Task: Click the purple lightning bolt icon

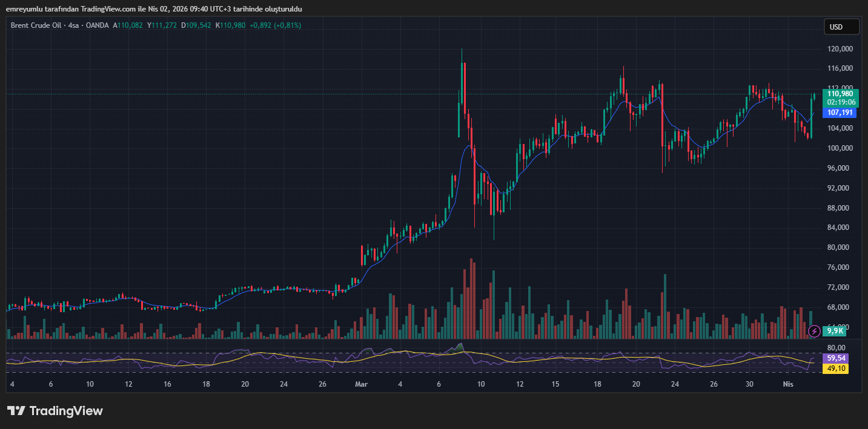Action: coord(815,331)
